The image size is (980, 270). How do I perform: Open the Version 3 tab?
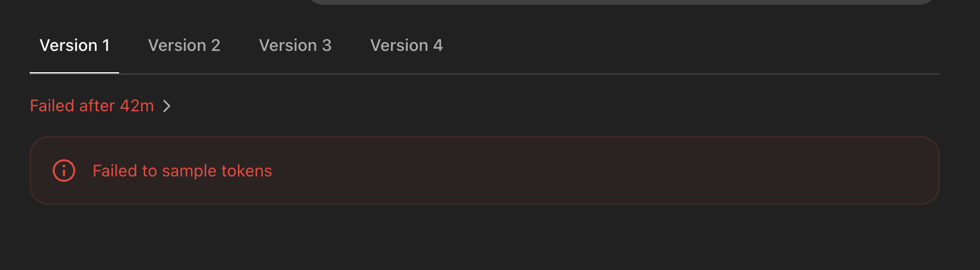point(295,46)
